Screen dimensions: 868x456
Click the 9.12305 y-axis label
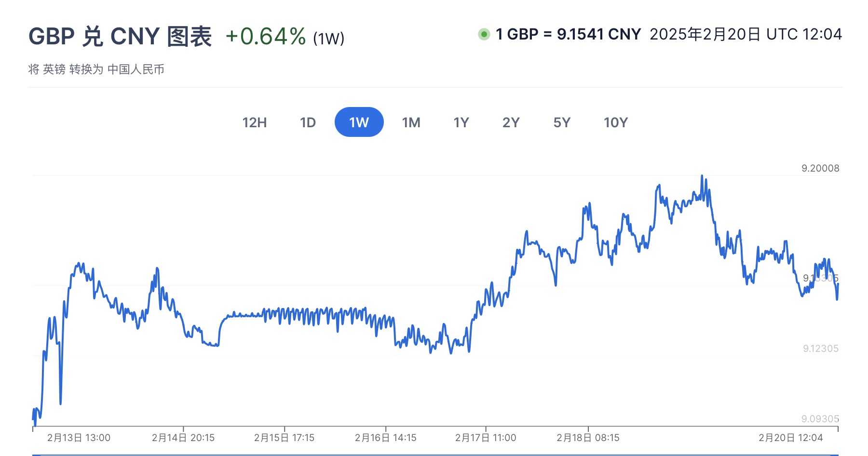point(820,349)
